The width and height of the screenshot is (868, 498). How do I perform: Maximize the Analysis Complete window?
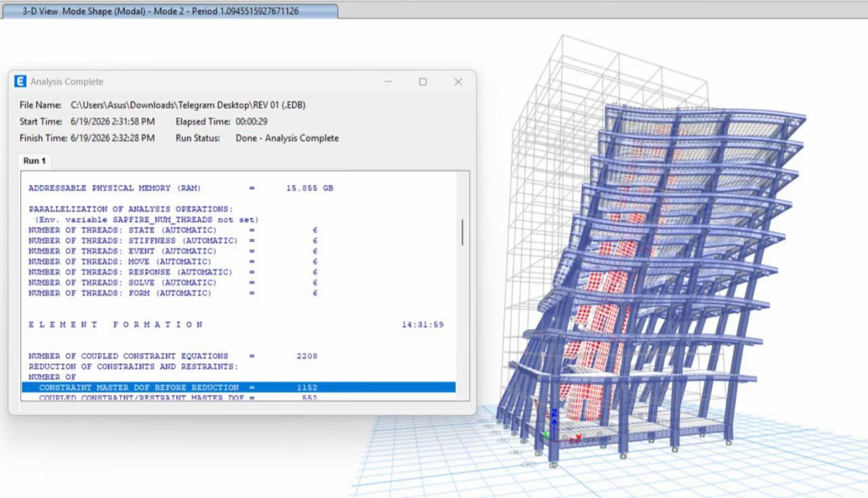tap(422, 81)
